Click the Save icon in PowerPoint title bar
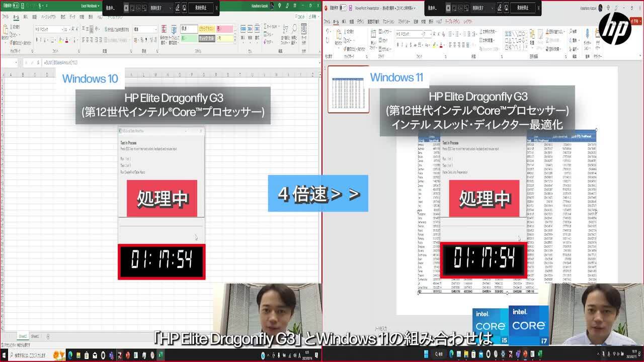 (350, 8)
